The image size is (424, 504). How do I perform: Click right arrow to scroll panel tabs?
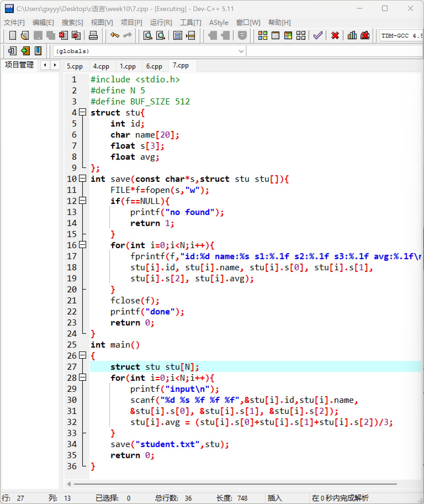[x=55, y=65]
